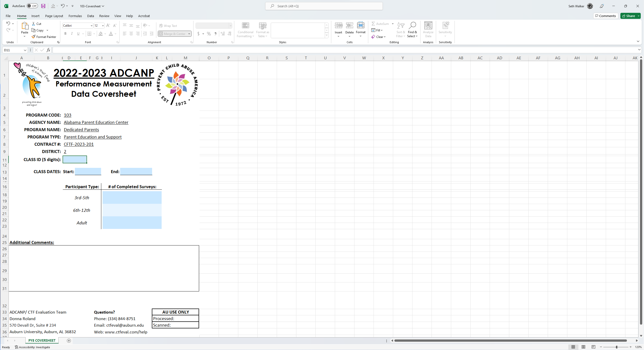
Task: Click the Class Dates Start input cell
Action: click(88, 172)
